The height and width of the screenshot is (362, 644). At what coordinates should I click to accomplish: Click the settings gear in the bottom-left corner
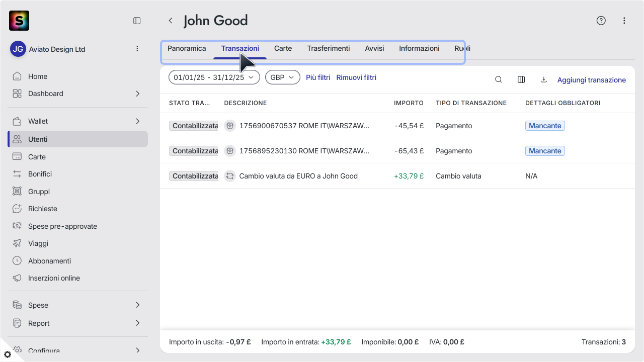coord(7,354)
